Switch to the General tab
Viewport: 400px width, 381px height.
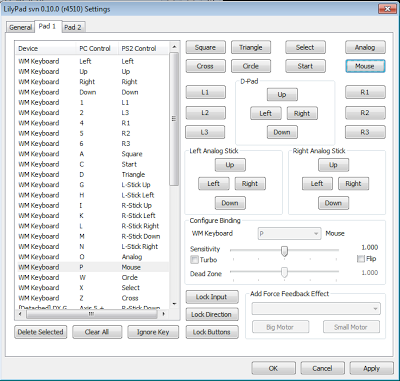point(20,27)
